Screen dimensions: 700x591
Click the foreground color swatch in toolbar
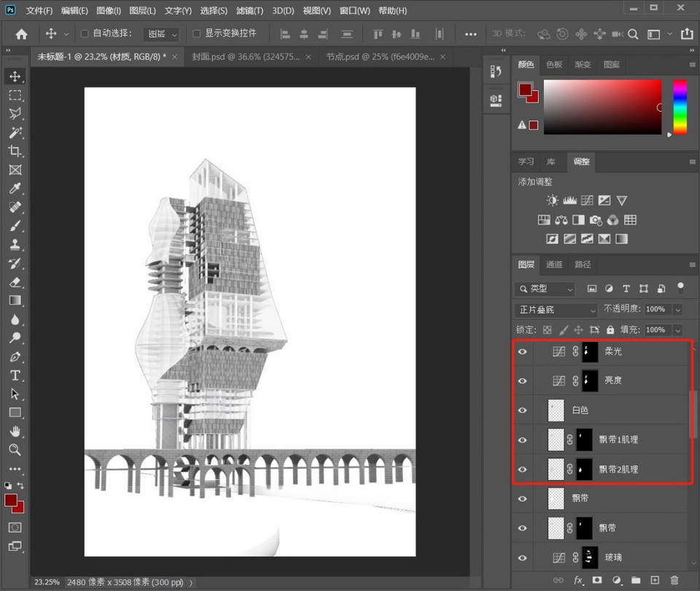point(12,501)
